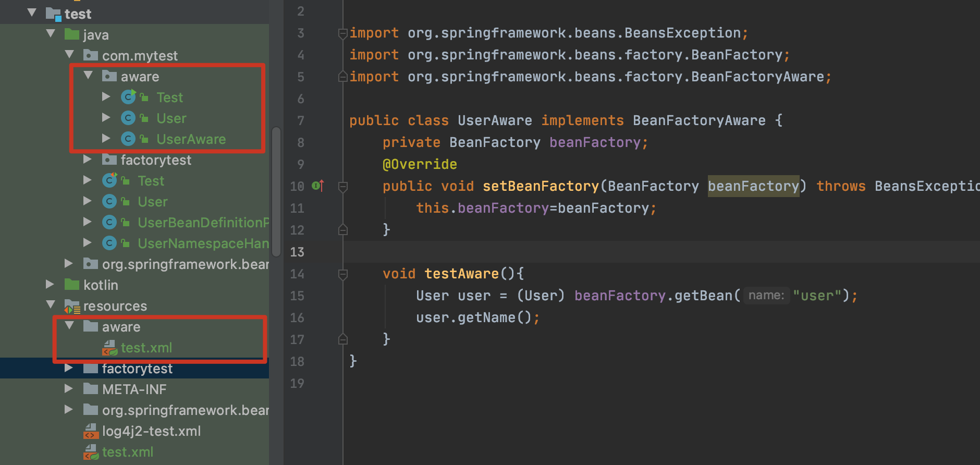Collapse the aware package under com.mytest
The image size is (980, 465).
click(88, 76)
